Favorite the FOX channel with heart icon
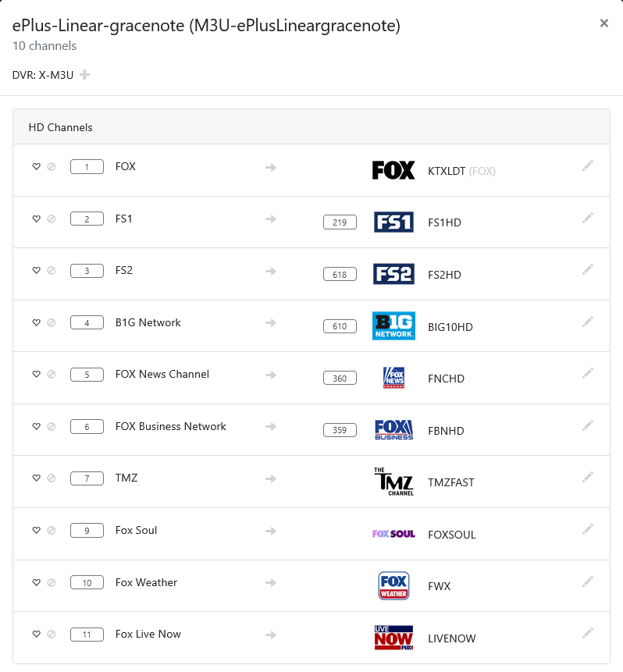This screenshot has width=623, height=672. pyautogui.click(x=36, y=166)
